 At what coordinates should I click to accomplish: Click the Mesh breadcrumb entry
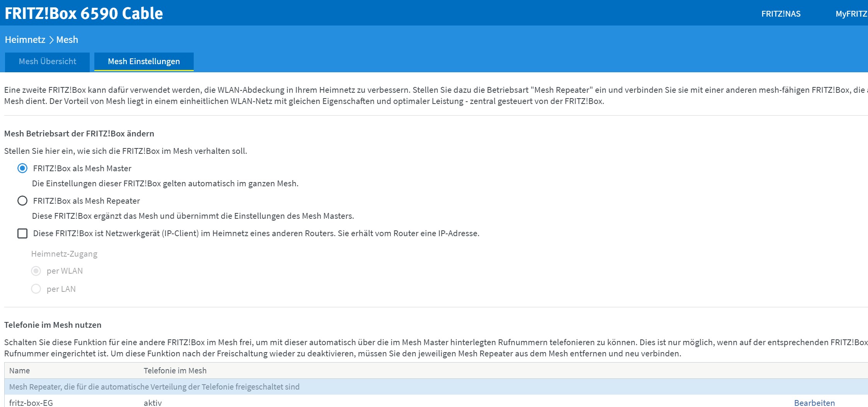(x=67, y=40)
